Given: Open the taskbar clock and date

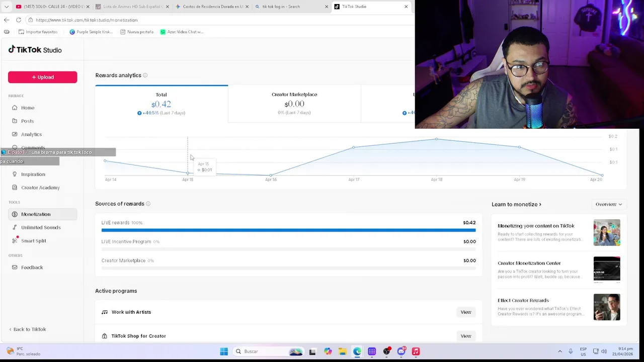Looking at the screenshot, I should 622,351.
